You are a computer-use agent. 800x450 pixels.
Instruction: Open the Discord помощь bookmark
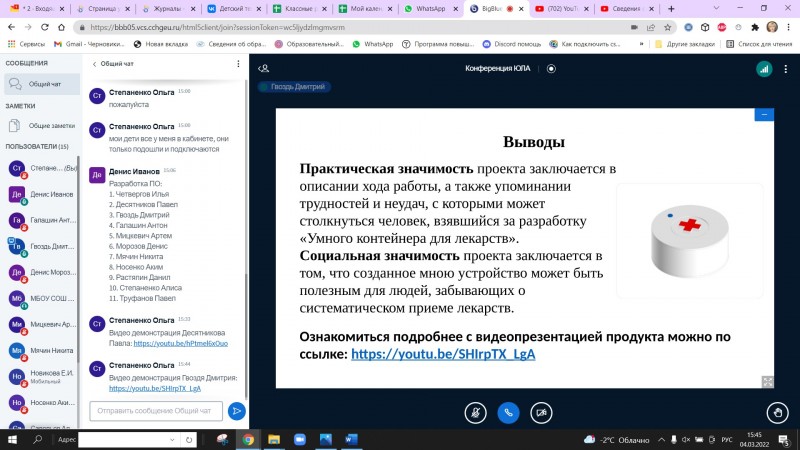[x=515, y=44]
